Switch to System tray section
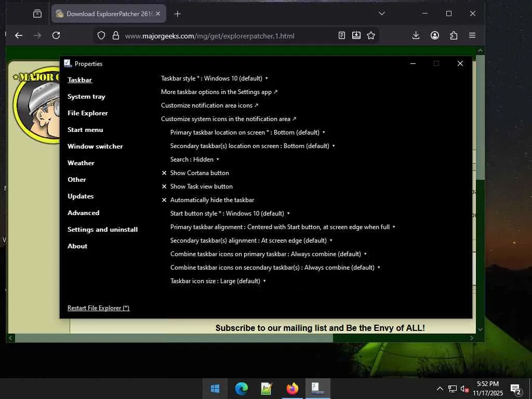 [86, 96]
